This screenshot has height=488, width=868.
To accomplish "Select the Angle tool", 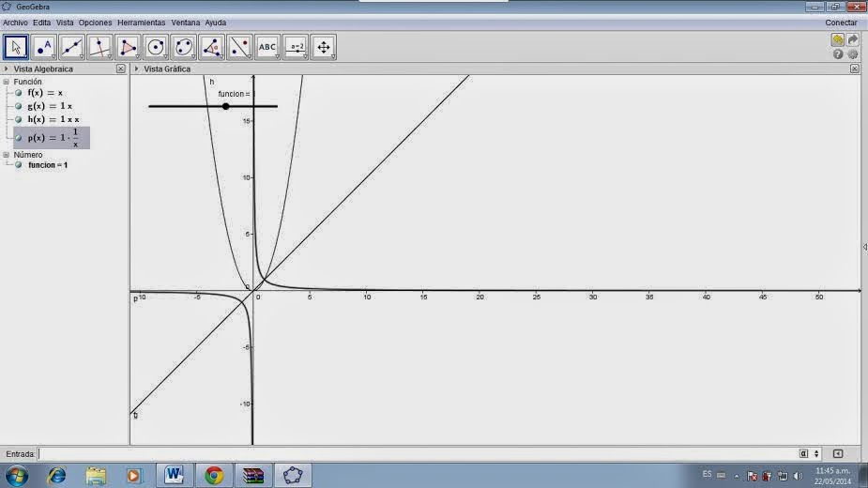I will [x=212, y=47].
